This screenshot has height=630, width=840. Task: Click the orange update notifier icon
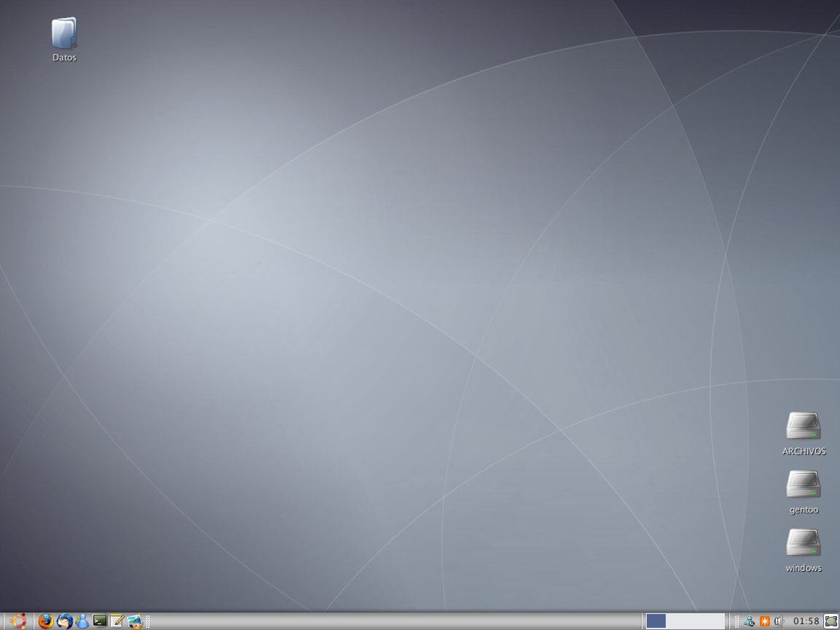pyautogui.click(x=765, y=621)
